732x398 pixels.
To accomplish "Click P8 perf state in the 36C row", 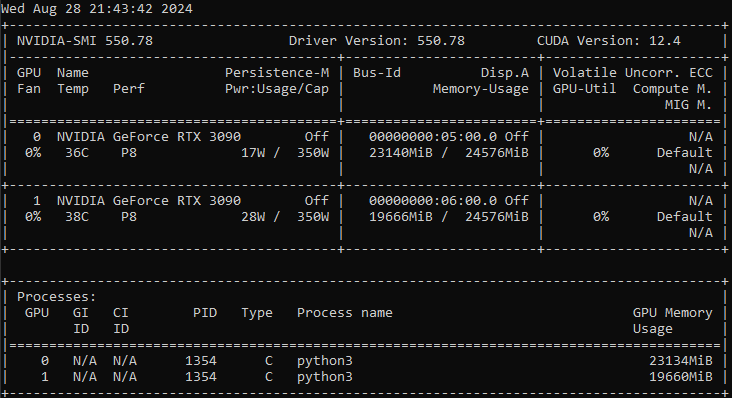I will [129, 153].
